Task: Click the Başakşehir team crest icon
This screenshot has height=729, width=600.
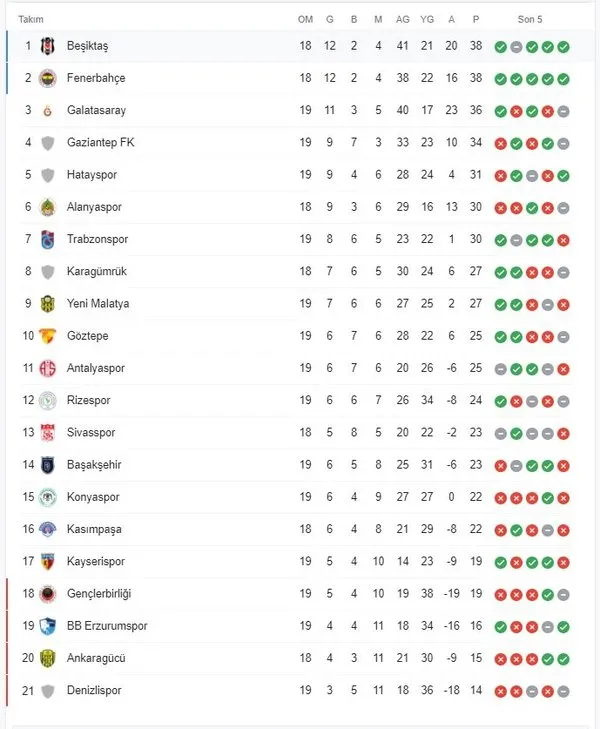Action: [x=47, y=465]
